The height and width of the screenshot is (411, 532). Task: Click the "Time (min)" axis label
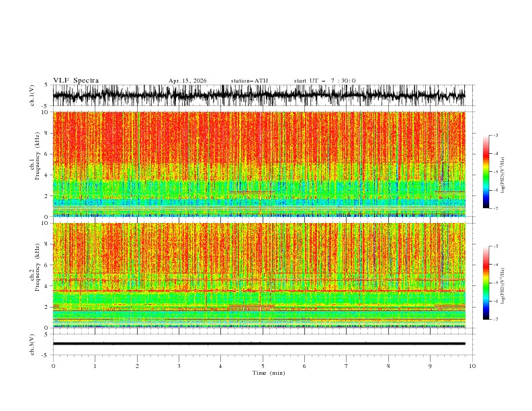coord(269,373)
